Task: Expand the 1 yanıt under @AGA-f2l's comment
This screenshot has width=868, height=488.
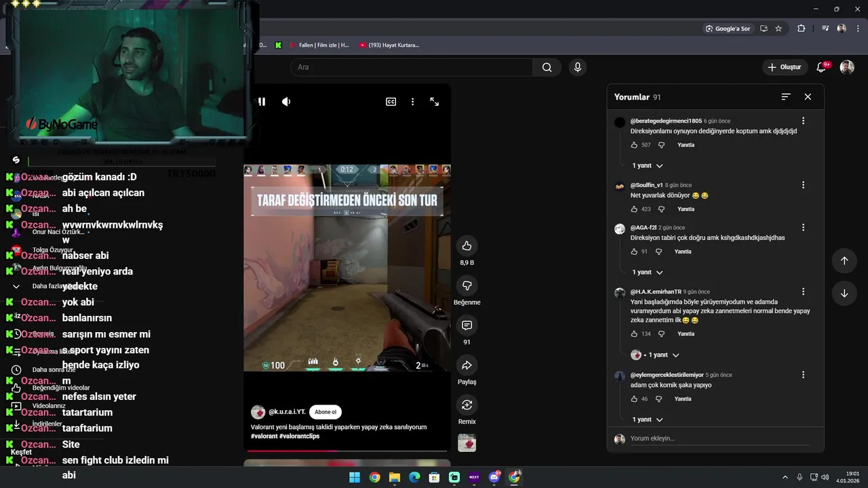Action: tap(648, 272)
